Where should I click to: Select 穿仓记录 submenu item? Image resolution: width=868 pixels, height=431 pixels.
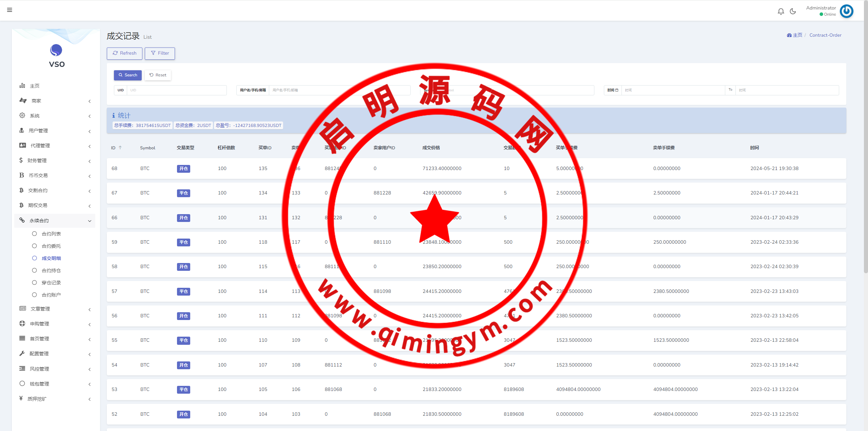[x=51, y=283]
